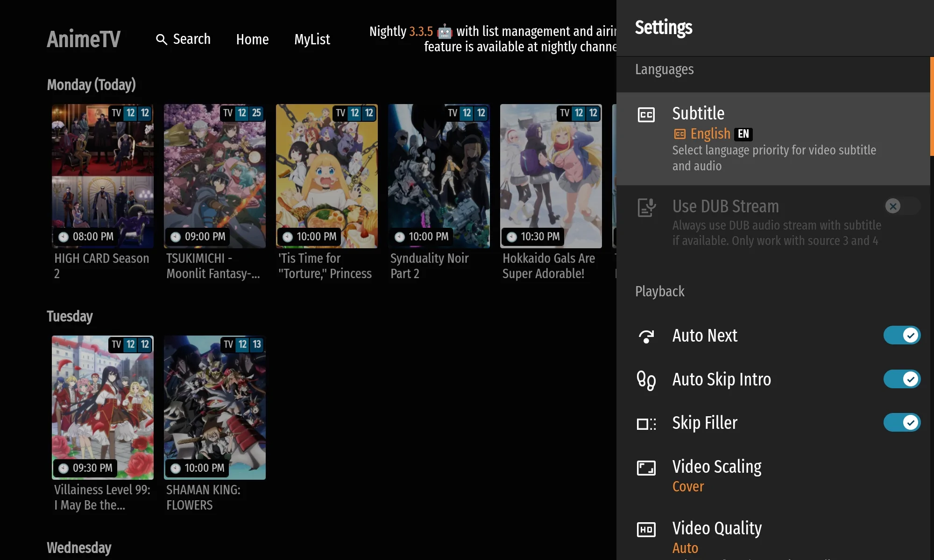Click the Settings panel title
Screen dimensions: 934x560
point(664,28)
